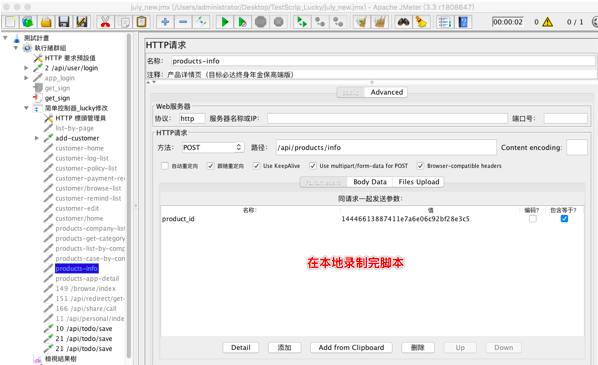Click in the 服务器名称或IP field
598x365 pixels.
pos(387,118)
